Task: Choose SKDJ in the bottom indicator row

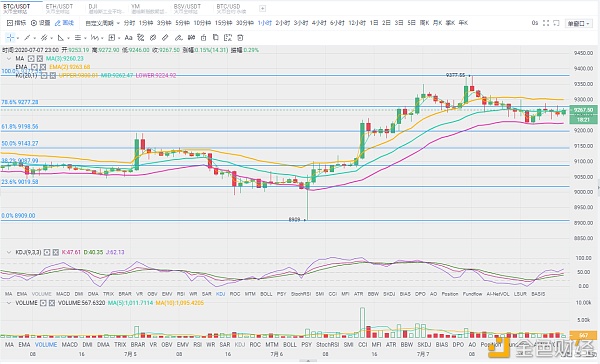Action: coord(424,344)
